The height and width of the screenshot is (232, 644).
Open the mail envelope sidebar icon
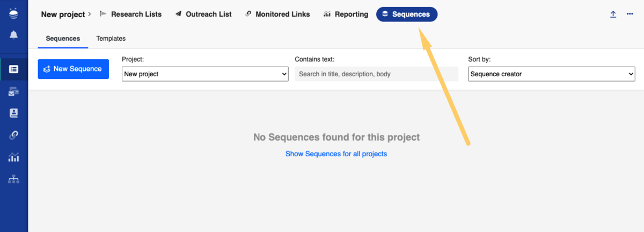[13, 92]
